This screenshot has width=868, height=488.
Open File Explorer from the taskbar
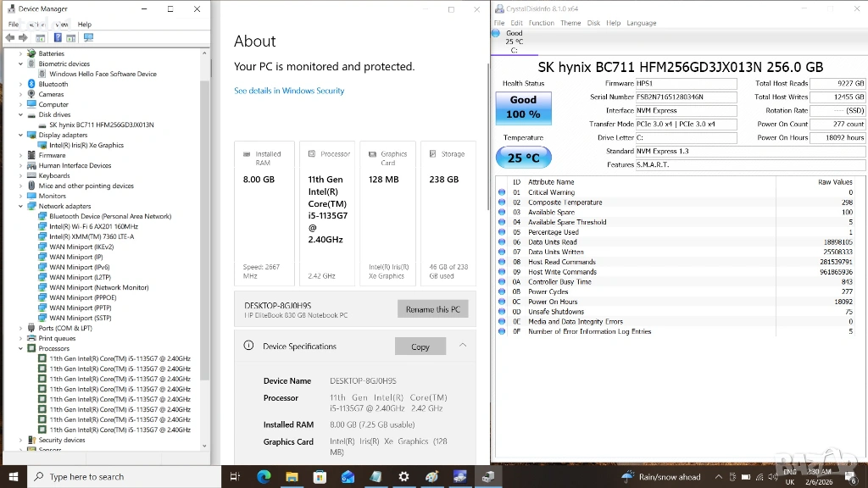(x=292, y=477)
